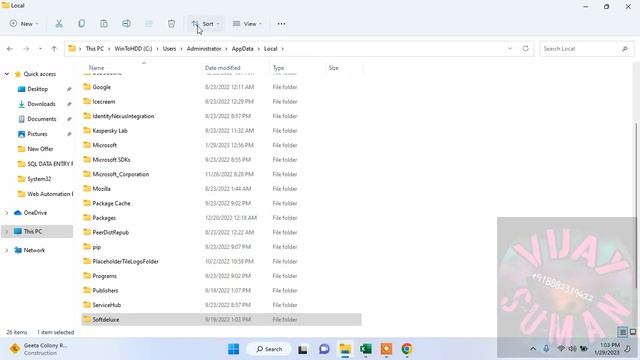Select the Softdeluxe folder row
This screenshot has height=360, width=640.
pyautogui.click(x=221, y=320)
